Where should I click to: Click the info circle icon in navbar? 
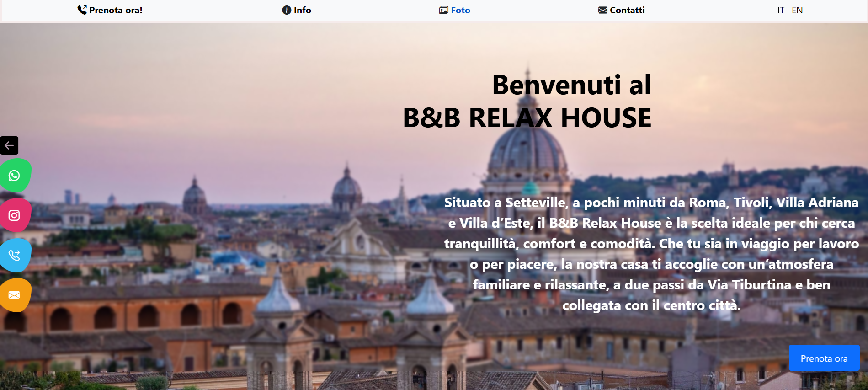(287, 10)
